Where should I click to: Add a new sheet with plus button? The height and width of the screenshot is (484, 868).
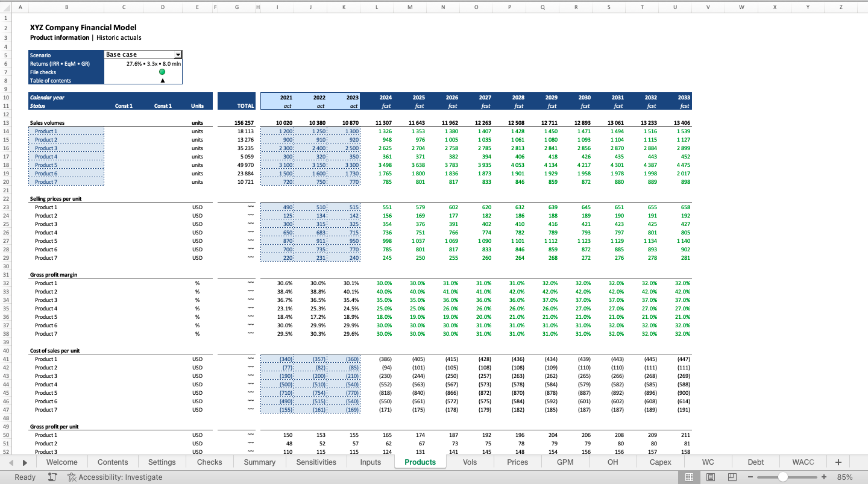pos(838,462)
